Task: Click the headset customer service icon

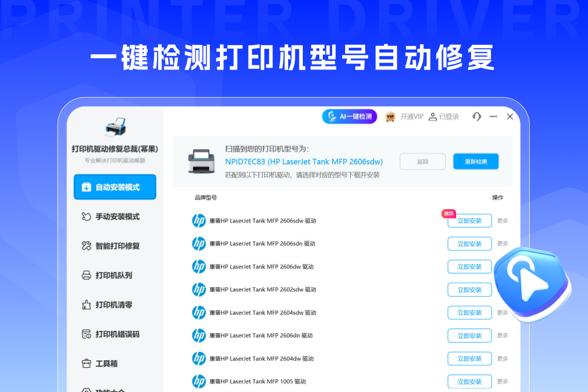Action: (477, 117)
